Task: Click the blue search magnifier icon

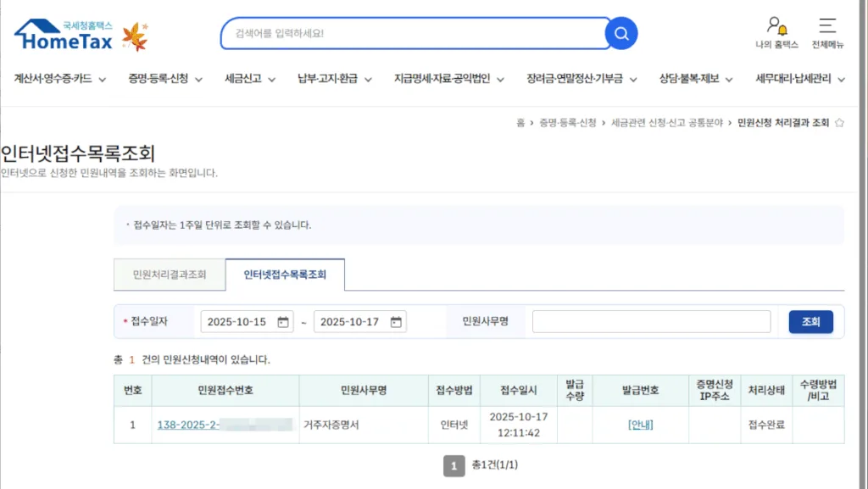Action: 620,34
